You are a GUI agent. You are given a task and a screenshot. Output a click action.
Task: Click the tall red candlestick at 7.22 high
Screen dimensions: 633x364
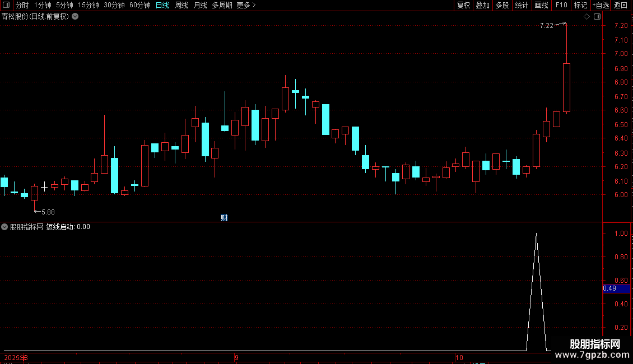(x=566, y=87)
